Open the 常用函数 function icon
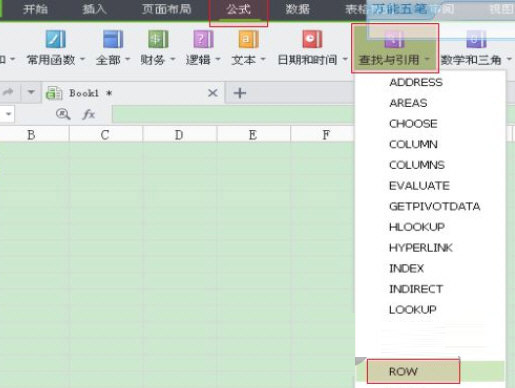This screenshot has width=515, height=388. tap(55, 39)
